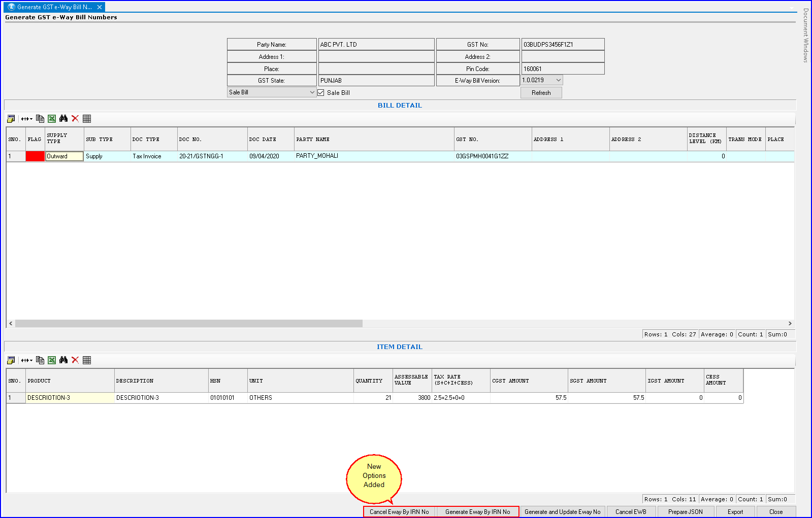
Task: Click the DOC NO. column header
Action: [x=212, y=139]
